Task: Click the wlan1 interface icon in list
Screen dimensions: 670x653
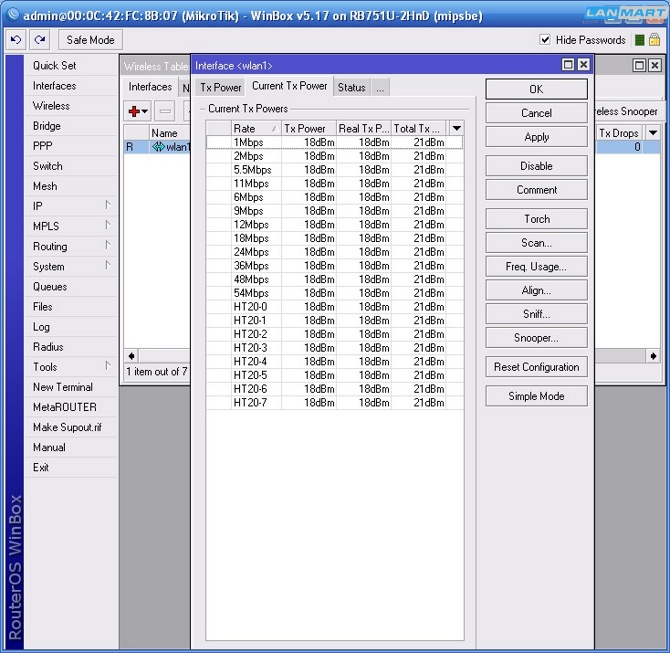Action: pyautogui.click(x=159, y=147)
